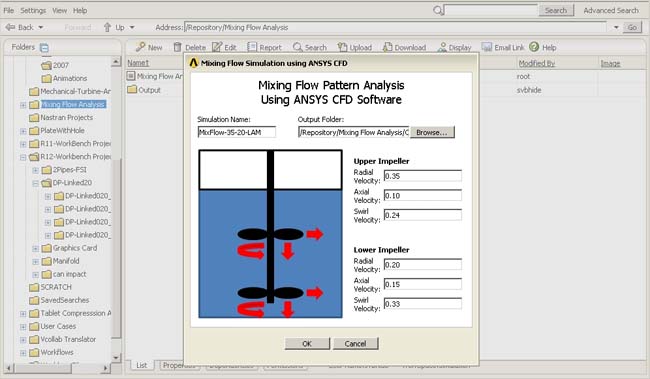Screen dimensions: 650x379
Task: Click the Email Link icon
Action: [487, 47]
